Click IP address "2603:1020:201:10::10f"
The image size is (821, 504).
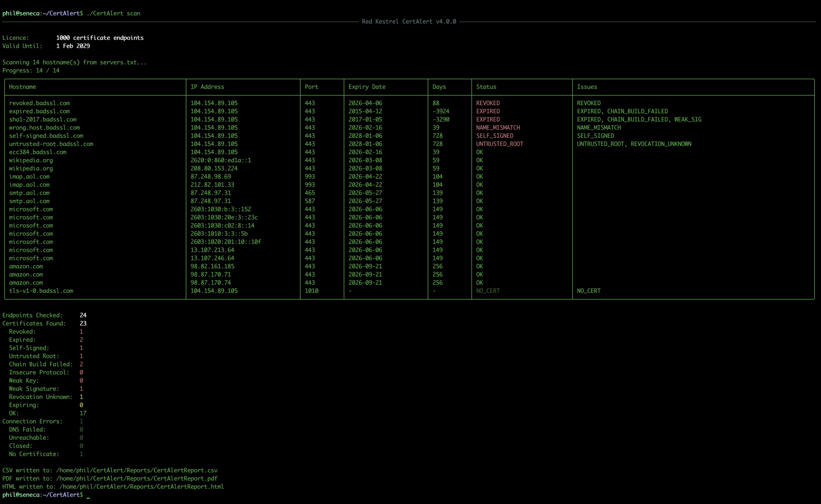(226, 242)
